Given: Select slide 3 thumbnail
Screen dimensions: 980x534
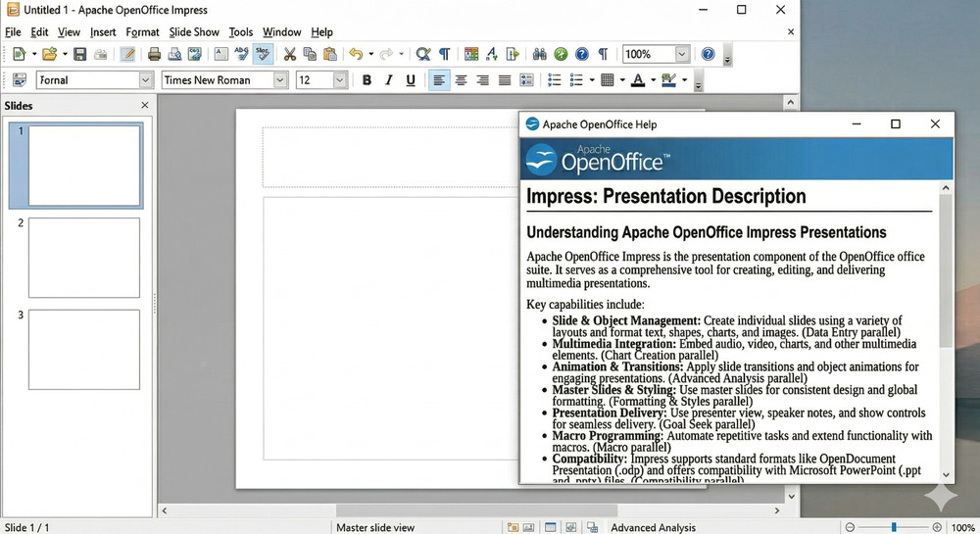Looking at the screenshot, I should click(x=84, y=350).
